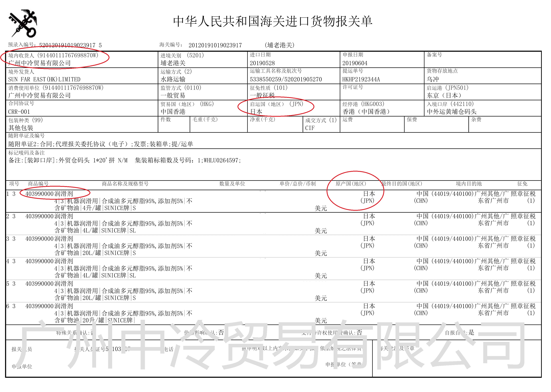
Task: Click the text (埔老港关) beside customs number
Action: coord(280,45)
